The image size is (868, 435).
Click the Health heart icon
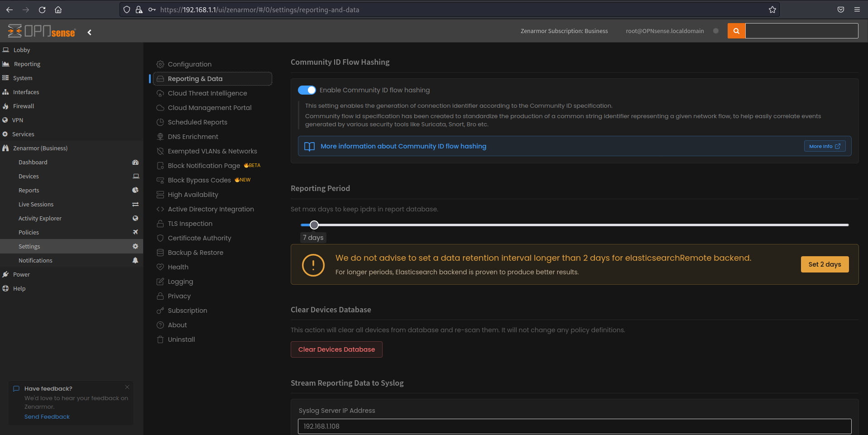click(160, 267)
